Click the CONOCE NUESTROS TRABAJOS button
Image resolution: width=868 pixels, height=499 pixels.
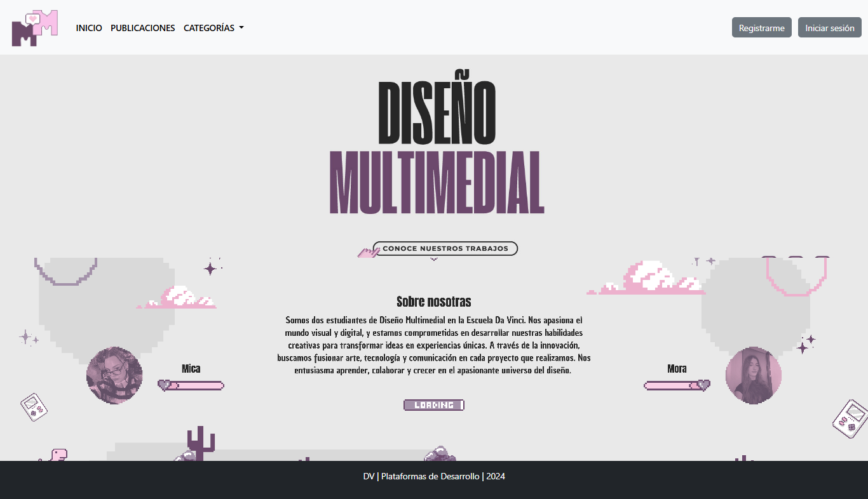pos(445,249)
